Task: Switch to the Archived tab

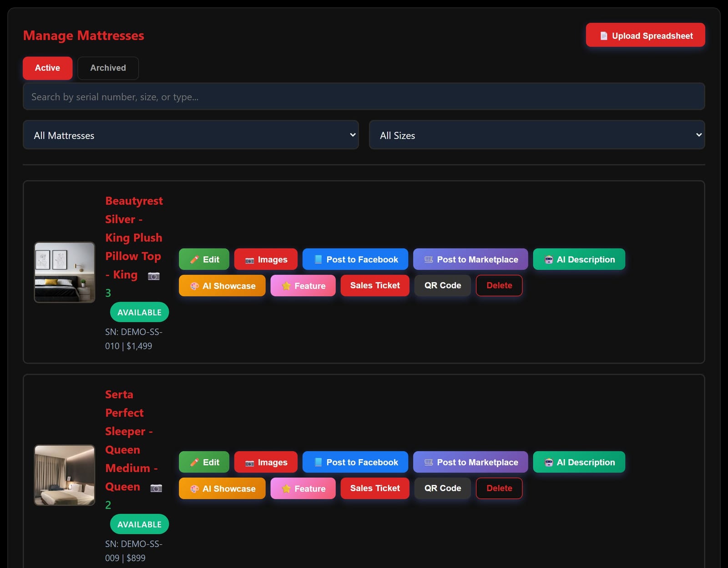Action: point(108,68)
